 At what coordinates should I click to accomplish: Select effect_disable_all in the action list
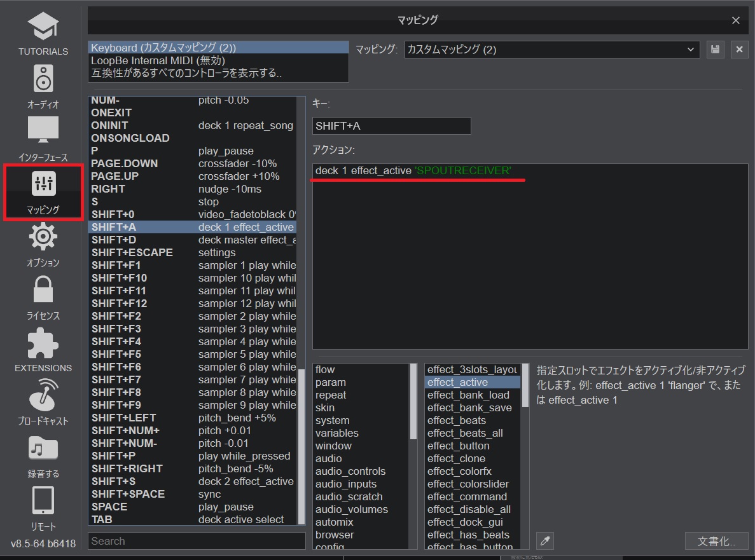tap(473, 509)
